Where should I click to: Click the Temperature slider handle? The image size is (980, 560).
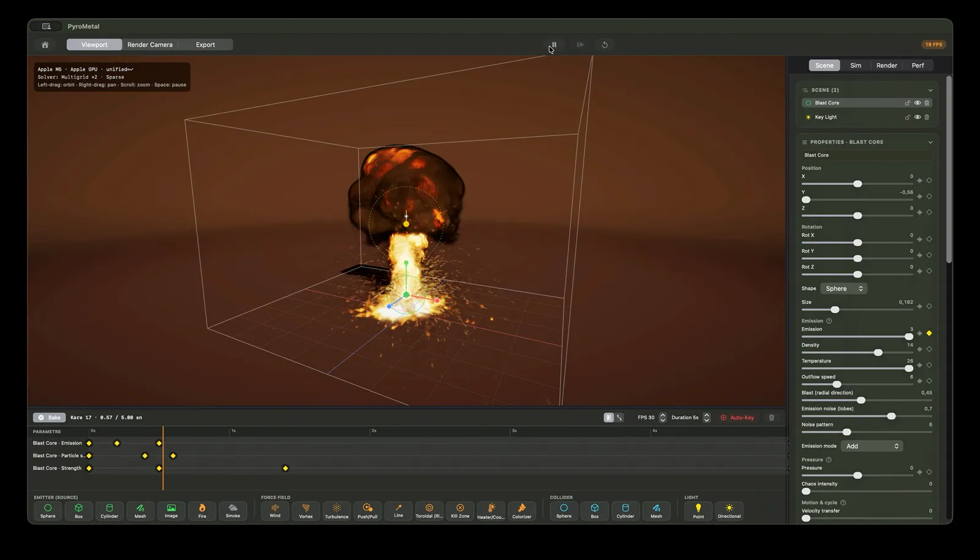(909, 369)
